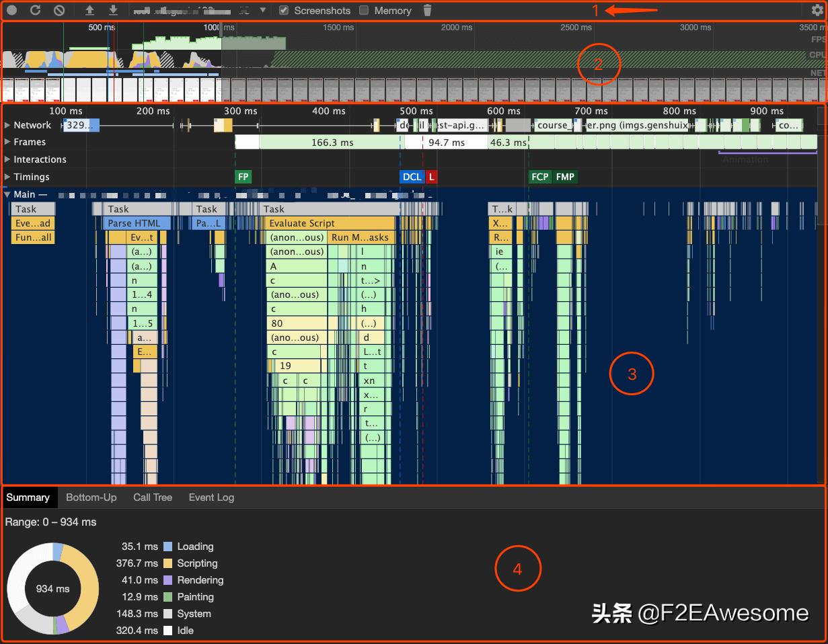Image resolution: width=828 pixels, height=644 pixels.
Task: Select the Event Log tab
Action: (211, 497)
